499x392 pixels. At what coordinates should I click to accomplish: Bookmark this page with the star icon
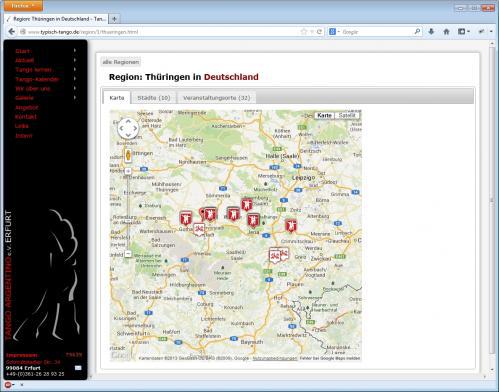[x=303, y=32]
